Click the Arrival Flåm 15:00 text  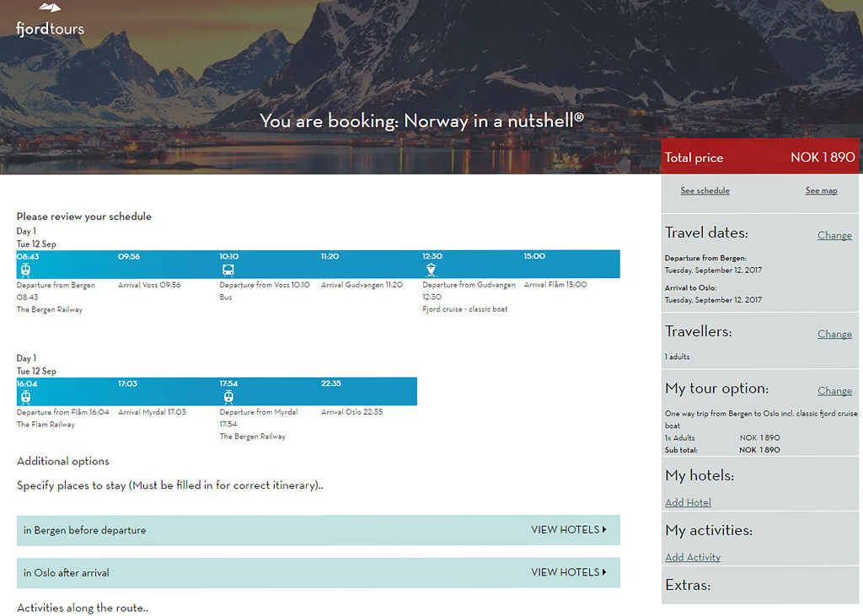555,285
